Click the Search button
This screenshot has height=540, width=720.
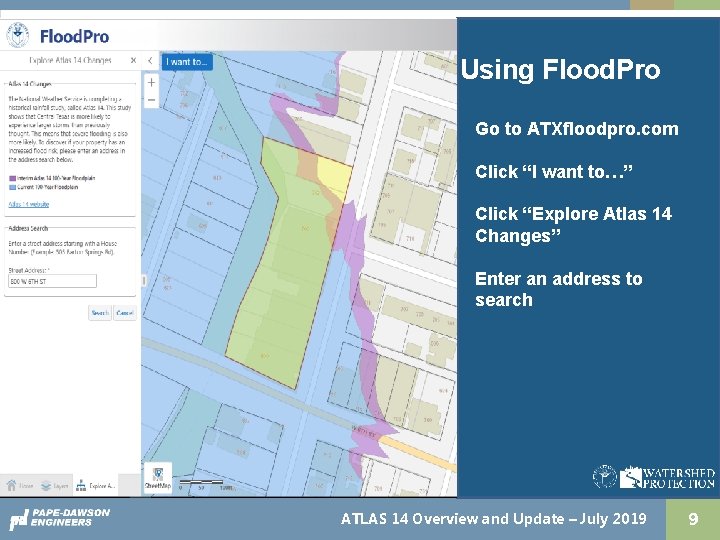[100, 313]
